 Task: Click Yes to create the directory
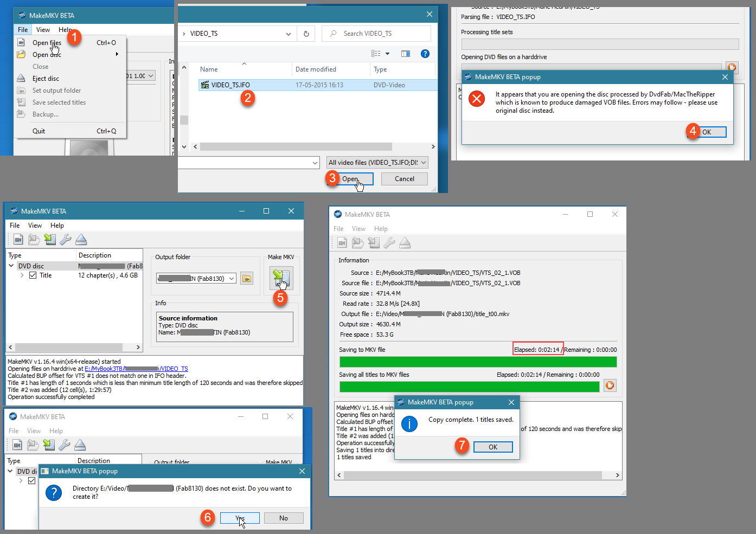click(x=240, y=518)
